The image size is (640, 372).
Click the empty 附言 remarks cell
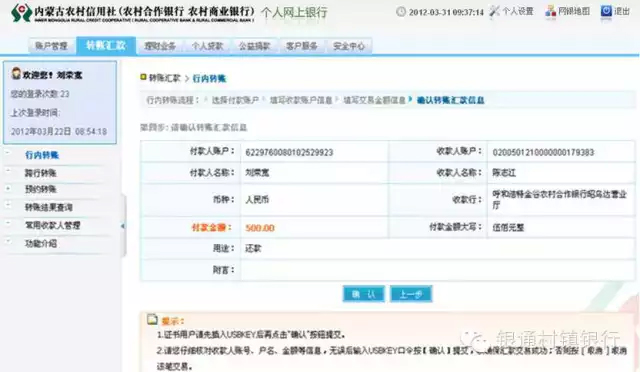[438, 270]
